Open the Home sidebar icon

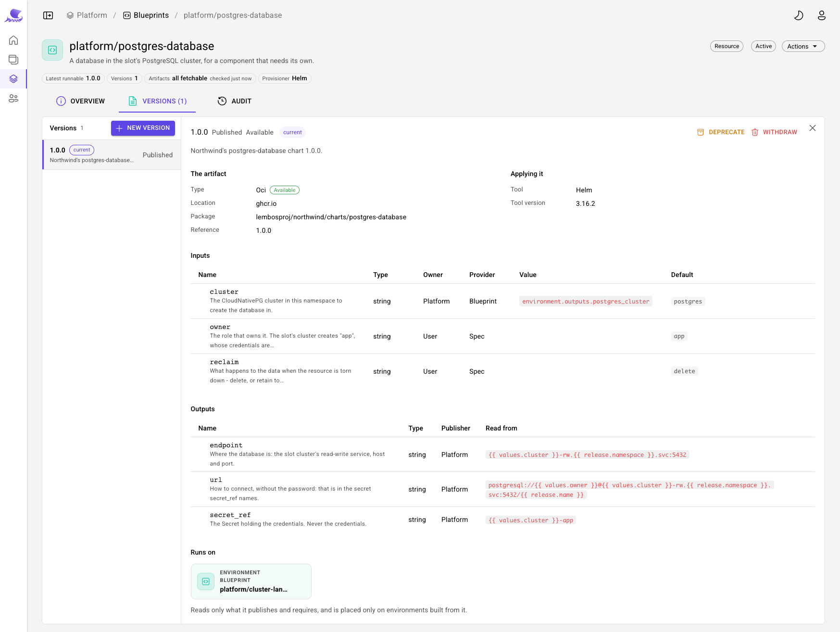pyautogui.click(x=13, y=40)
